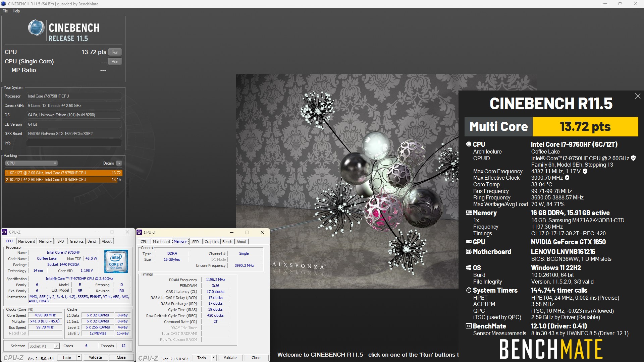The width and height of the screenshot is (644, 362).
Task: Click the Info input field
Action: (74, 143)
